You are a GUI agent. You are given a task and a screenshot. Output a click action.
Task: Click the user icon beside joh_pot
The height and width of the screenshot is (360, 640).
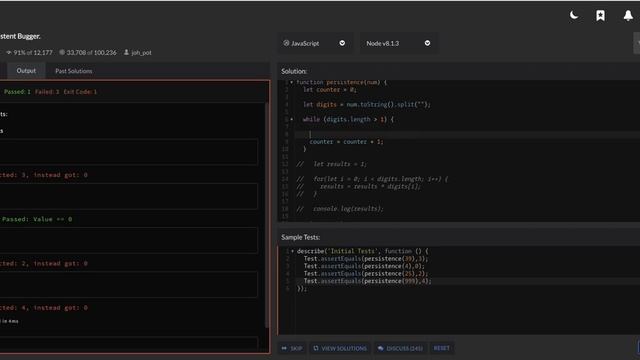coord(127,52)
